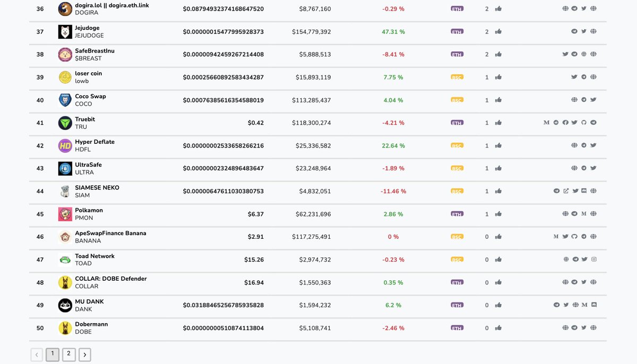The height and width of the screenshot is (364, 637).
Task: Open Dobermann's Twitter icon
Action: (x=584, y=328)
